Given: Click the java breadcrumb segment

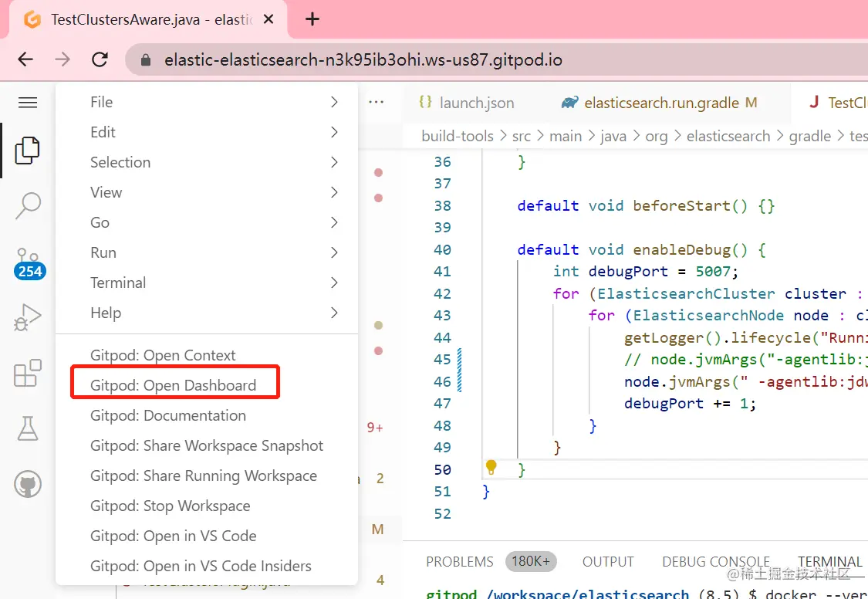Looking at the screenshot, I should (613, 136).
